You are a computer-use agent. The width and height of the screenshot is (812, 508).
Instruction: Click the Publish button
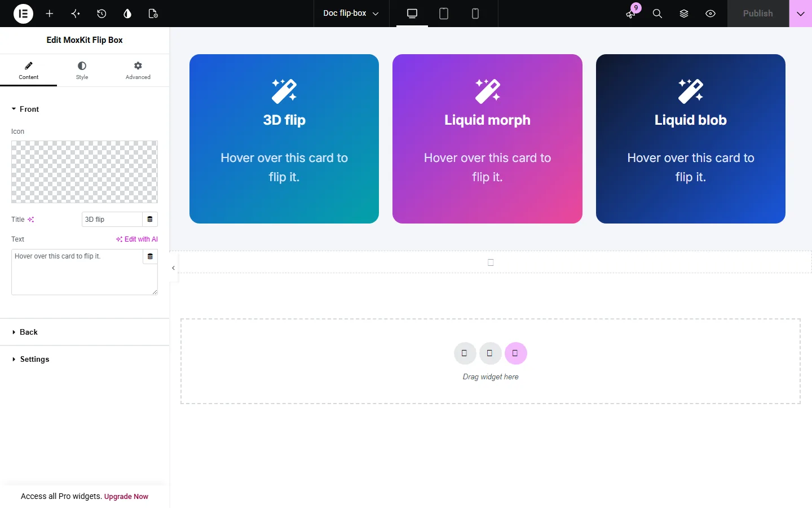[x=758, y=14]
